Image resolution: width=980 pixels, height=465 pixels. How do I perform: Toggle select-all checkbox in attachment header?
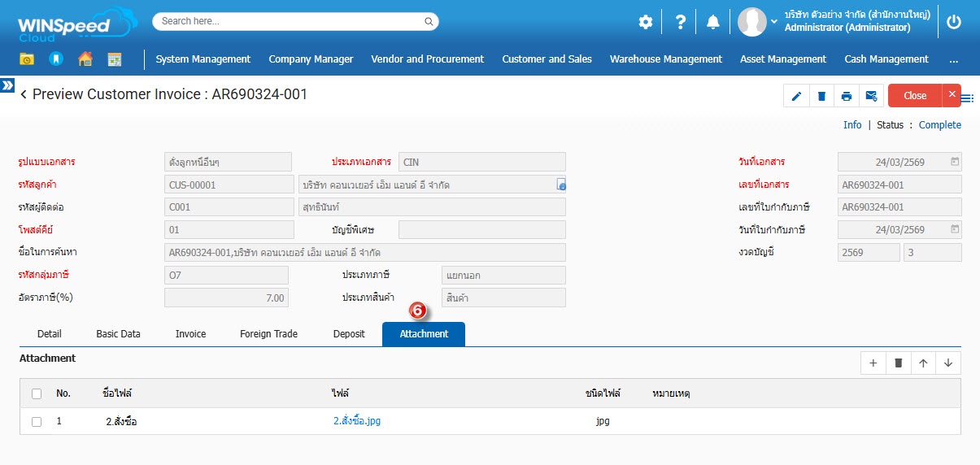[x=37, y=393]
